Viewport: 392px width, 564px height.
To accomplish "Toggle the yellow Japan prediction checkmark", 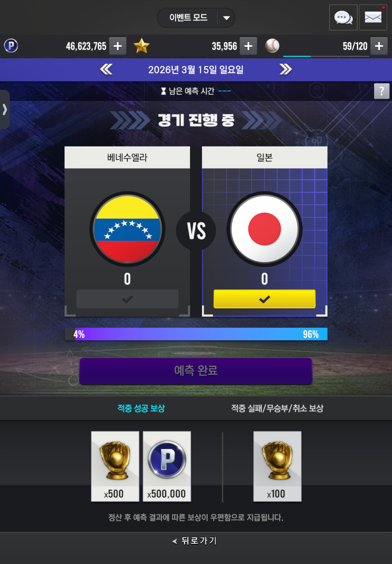I will 265,299.
